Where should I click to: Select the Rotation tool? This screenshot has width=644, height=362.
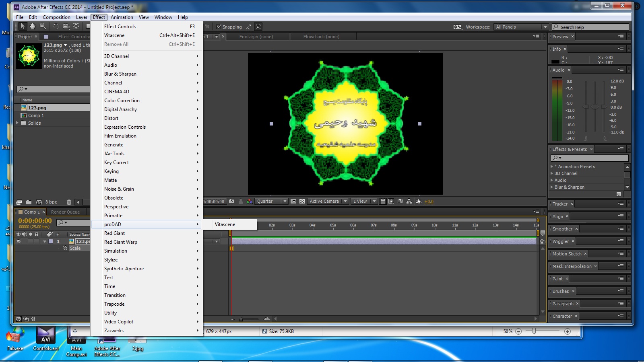(x=56, y=26)
